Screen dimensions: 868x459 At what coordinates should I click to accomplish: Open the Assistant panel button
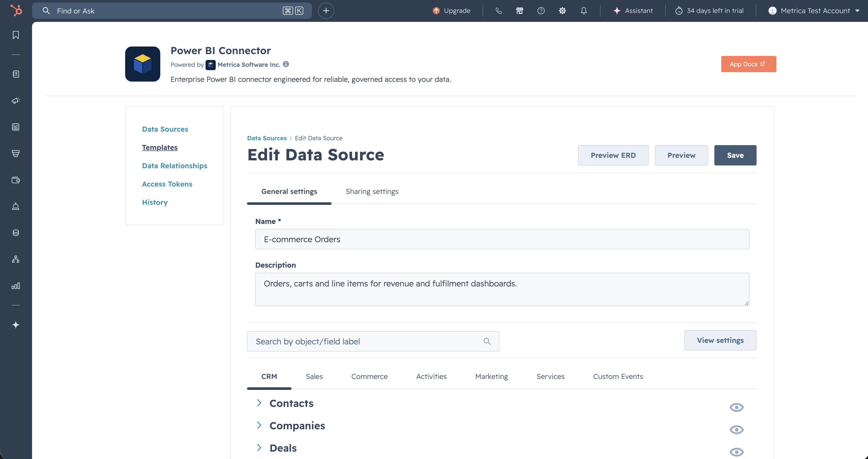[633, 11]
